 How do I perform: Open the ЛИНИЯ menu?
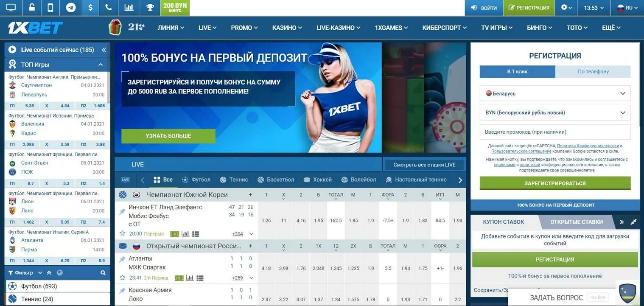pyautogui.click(x=171, y=28)
